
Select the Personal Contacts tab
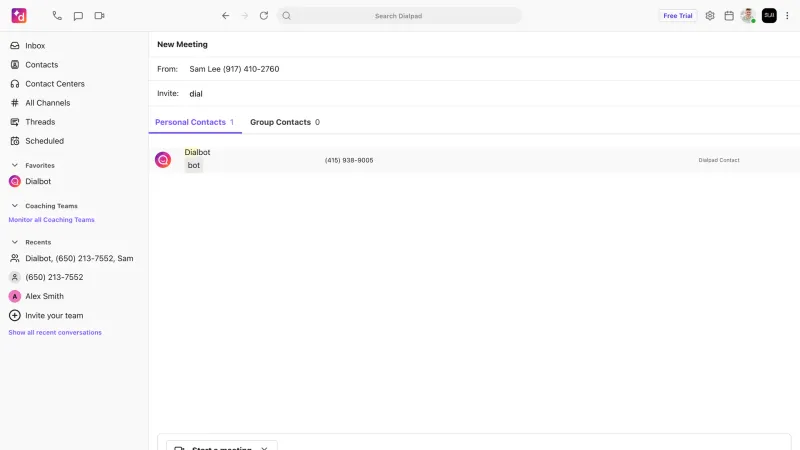195,122
